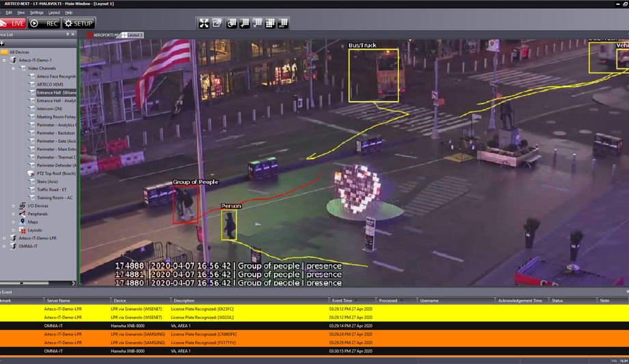
Task: Click the Peripherals icon
Action: click(23, 214)
